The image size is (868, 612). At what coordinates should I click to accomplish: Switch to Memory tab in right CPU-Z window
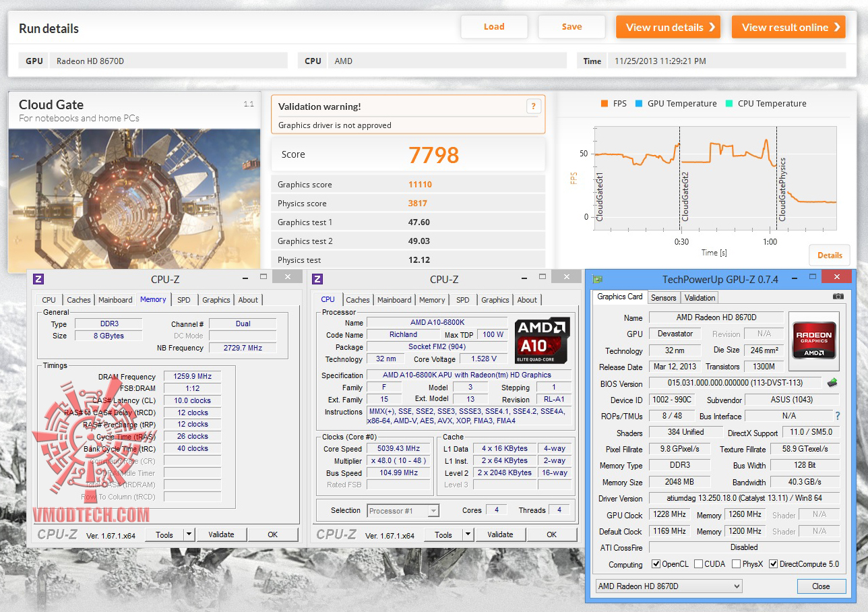pos(432,300)
